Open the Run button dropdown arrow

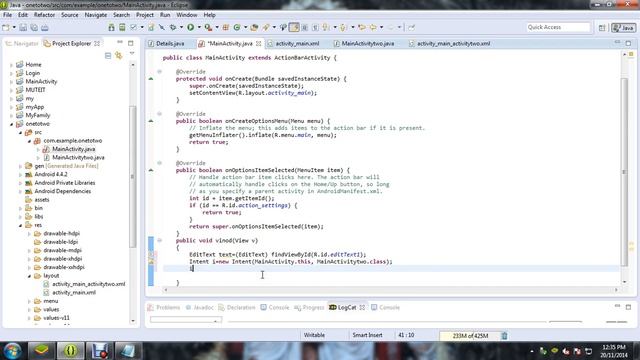tap(199, 27)
